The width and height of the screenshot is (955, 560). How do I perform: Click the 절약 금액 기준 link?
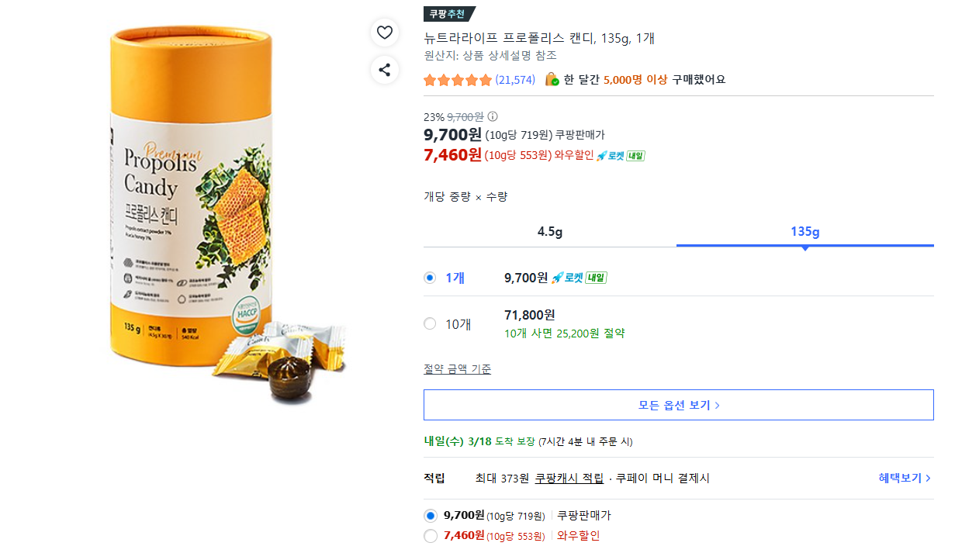coord(457,369)
